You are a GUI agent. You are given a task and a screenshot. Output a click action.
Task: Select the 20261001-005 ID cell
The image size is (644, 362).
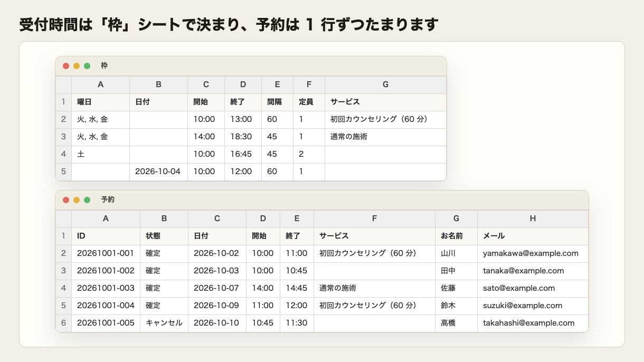point(106,323)
